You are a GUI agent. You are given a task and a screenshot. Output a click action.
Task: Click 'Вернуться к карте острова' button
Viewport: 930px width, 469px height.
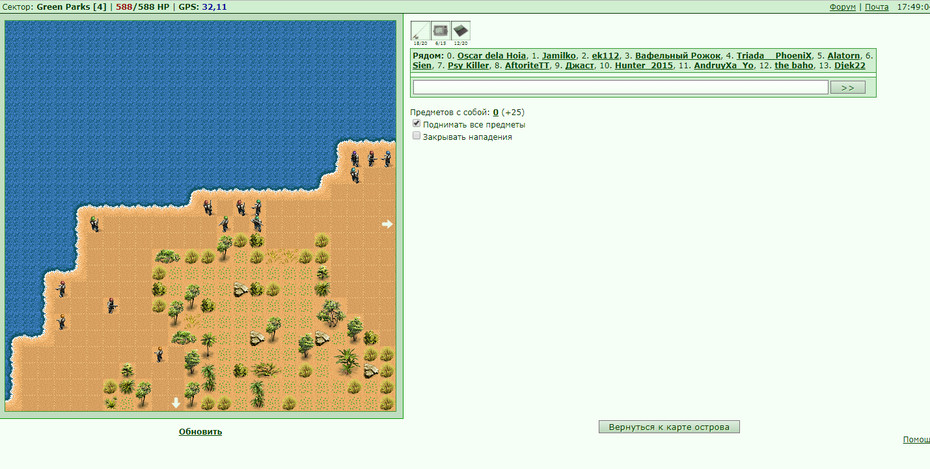(x=669, y=427)
